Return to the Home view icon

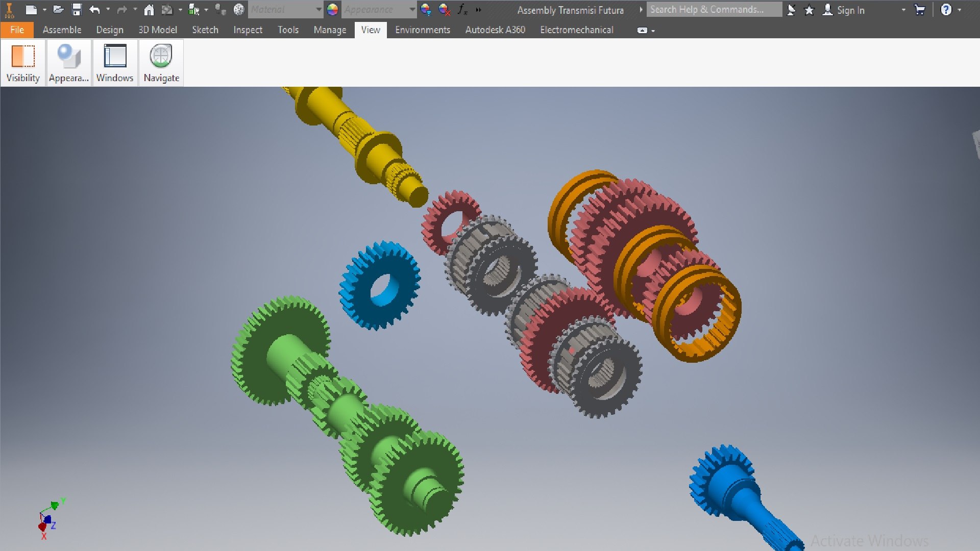tap(149, 10)
